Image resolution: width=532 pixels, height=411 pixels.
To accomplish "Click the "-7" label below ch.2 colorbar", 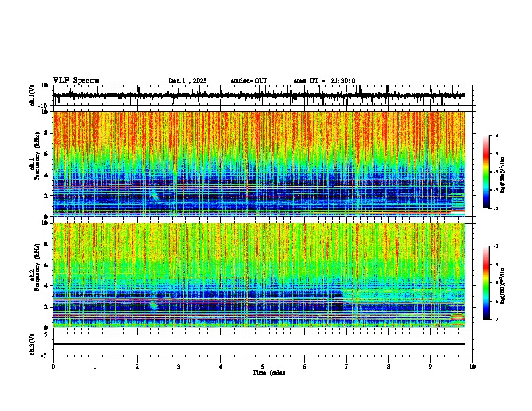I will coord(495,319).
